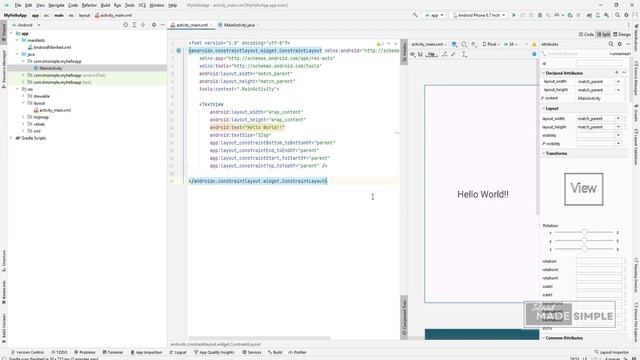Adjust rotation z slider
The image size is (640, 360).
click(x=584, y=249)
